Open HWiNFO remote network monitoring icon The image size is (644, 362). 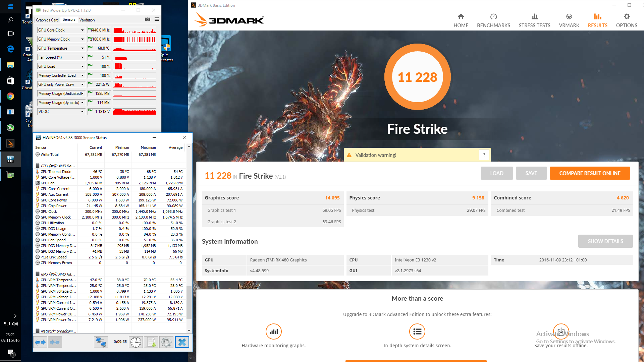click(x=101, y=342)
